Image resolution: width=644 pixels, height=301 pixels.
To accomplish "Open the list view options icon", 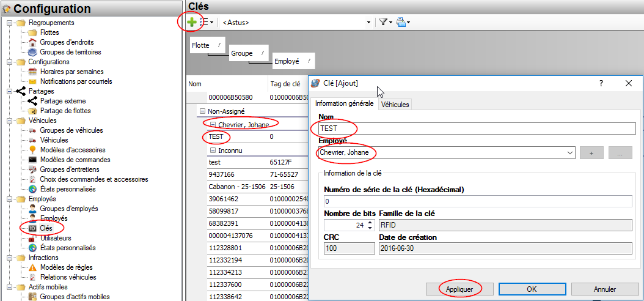I will (x=206, y=22).
